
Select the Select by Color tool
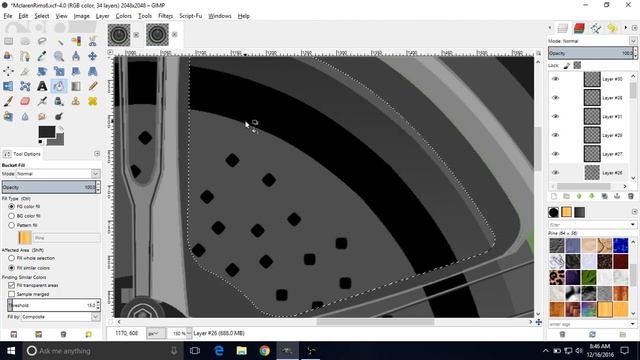(76, 41)
